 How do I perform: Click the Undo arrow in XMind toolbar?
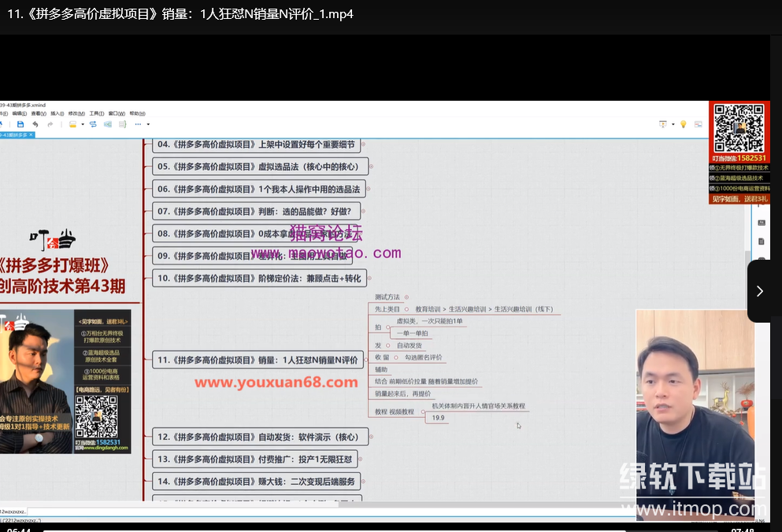[35, 124]
